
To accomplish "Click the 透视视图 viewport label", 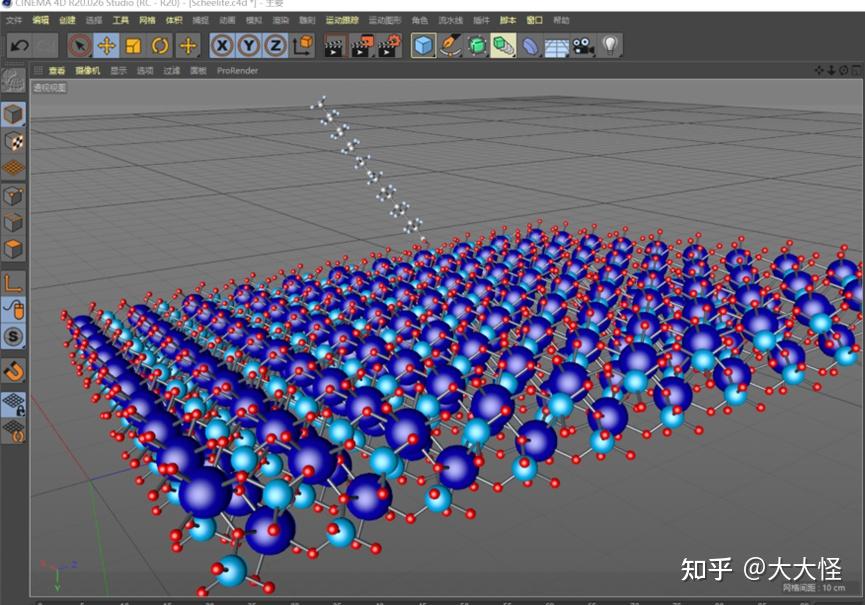I will [x=50, y=88].
